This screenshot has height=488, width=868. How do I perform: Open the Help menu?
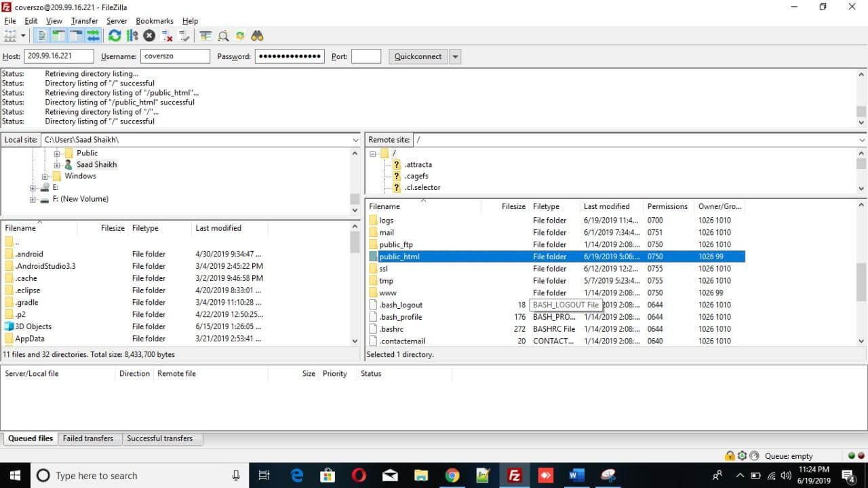coord(190,21)
